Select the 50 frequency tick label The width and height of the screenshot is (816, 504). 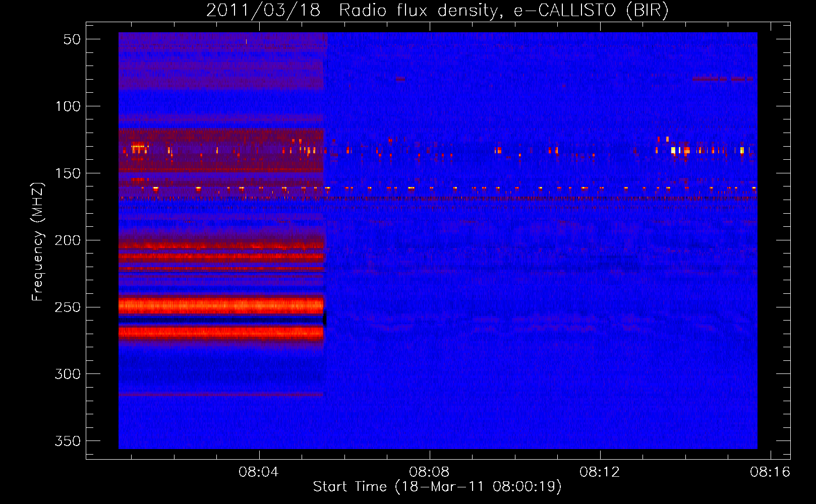point(72,39)
